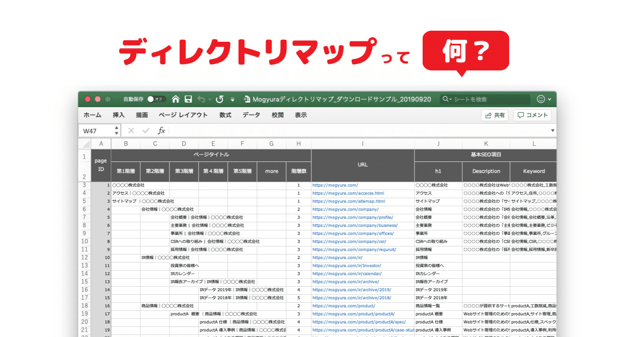Click the Excel workbook icon before the file name
This screenshot has height=337, width=644.
[x=247, y=99]
